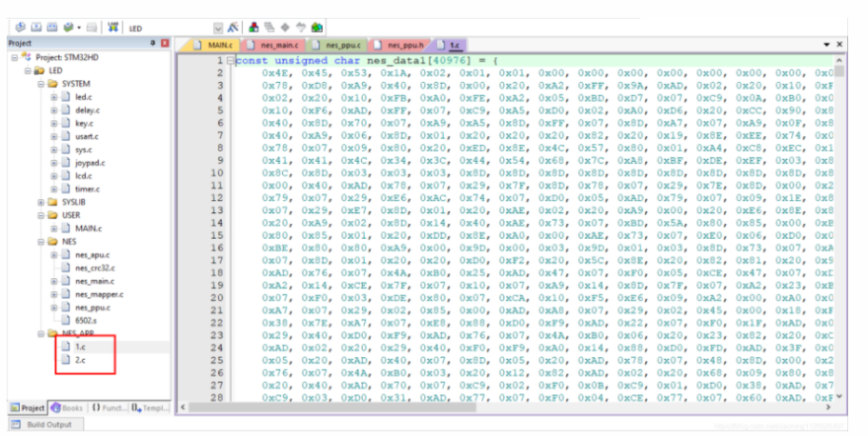This screenshot has width=868, height=438.
Task: Open the Batch Build dropdown arrow
Action: point(79,28)
